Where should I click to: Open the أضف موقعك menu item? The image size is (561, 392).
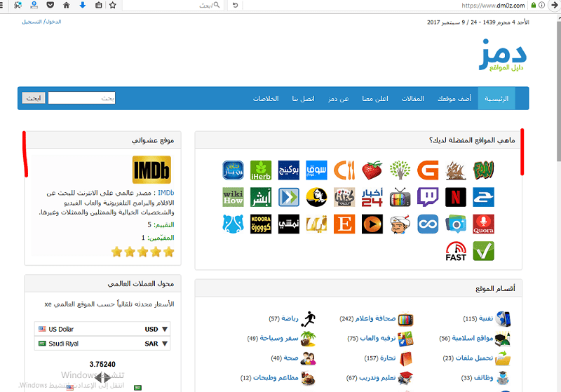(x=454, y=99)
